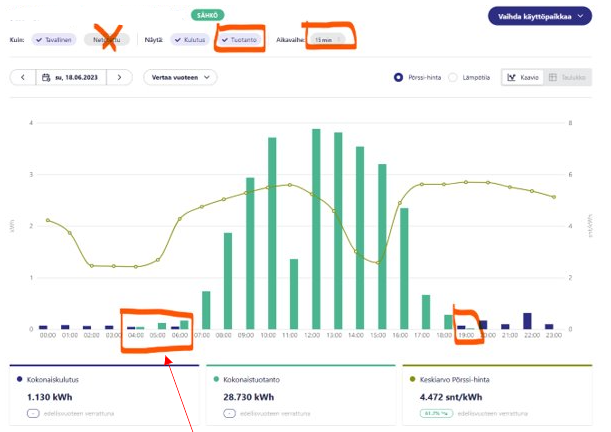Viewport: 611px width, 432px height.
Task: Click the Kokonaiskulutus legend dot
Action: (x=19, y=379)
